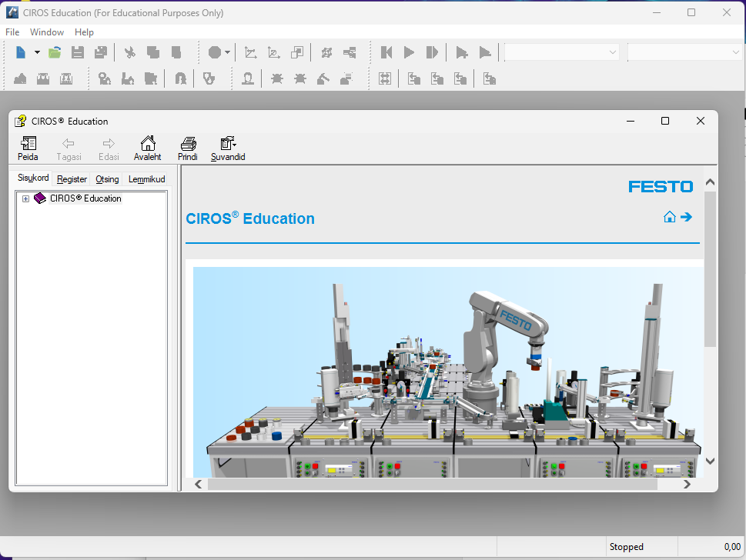The image size is (746, 560).
Task: Click the hierarchy tree structure icon
Action: coord(350,52)
